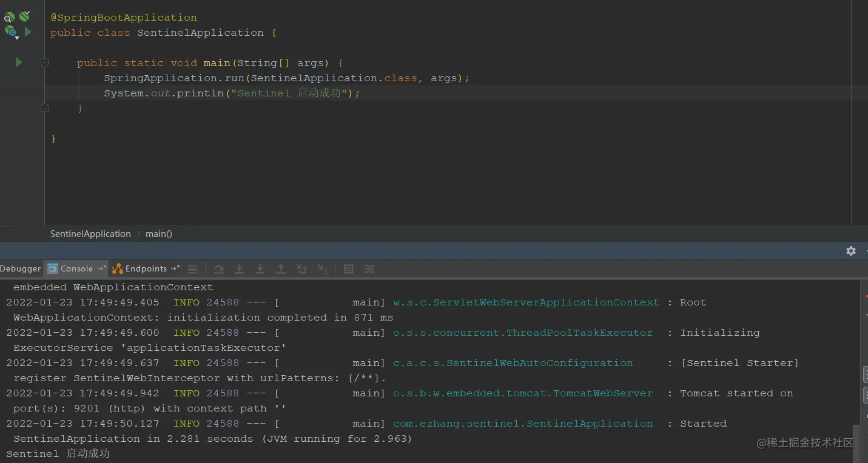Click 'JVM running for 2.963' console text

337,439
